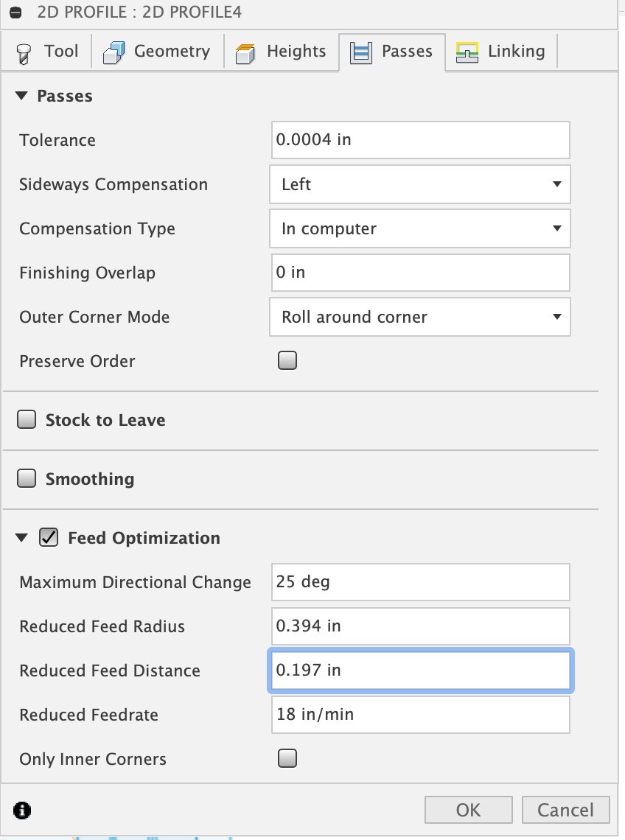Click the Reduced Feed Radius field

pyautogui.click(x=420, y=626)
